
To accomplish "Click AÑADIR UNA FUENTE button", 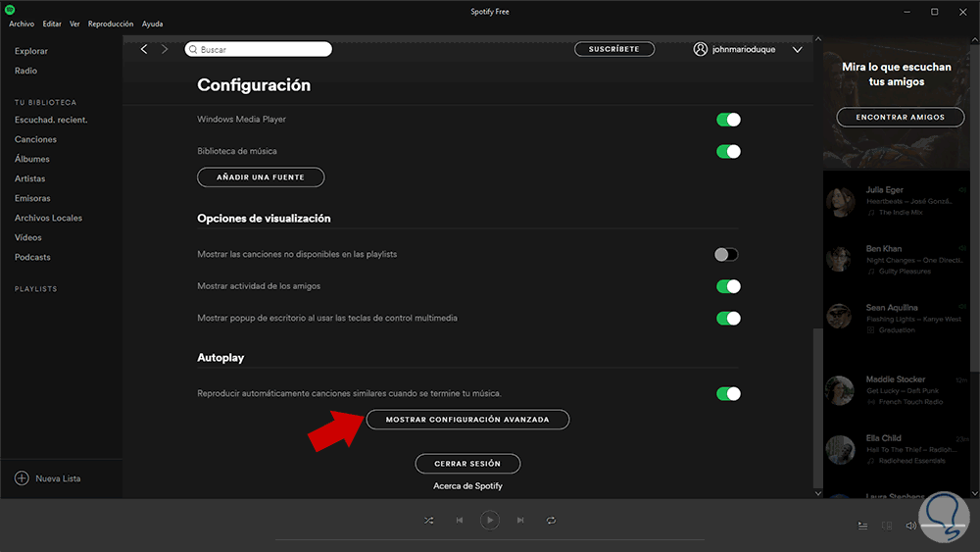I will click(261, 176).
